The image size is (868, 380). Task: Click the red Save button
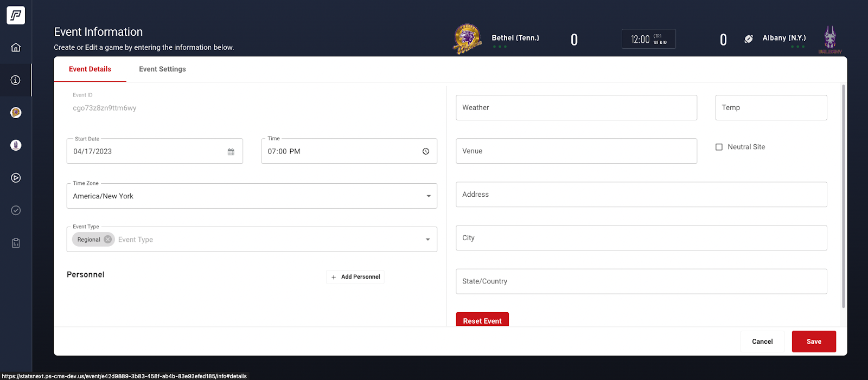click(x=814, y=342)
